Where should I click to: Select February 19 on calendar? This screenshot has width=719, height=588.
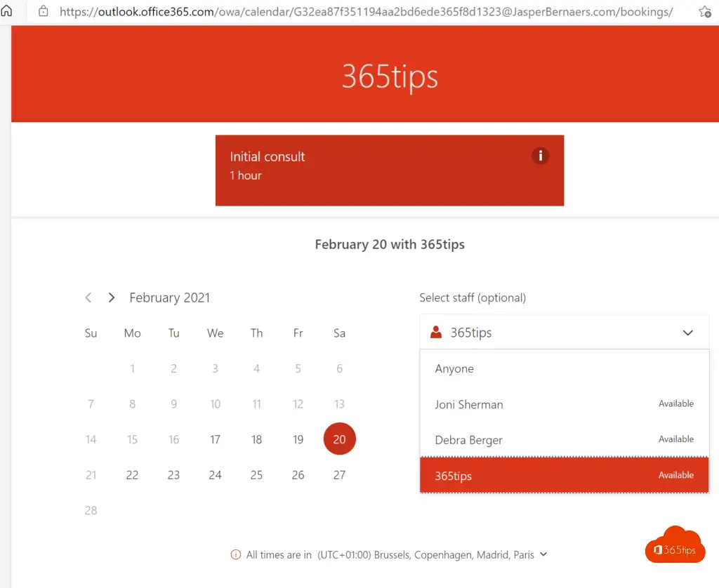tap(298, 439)
